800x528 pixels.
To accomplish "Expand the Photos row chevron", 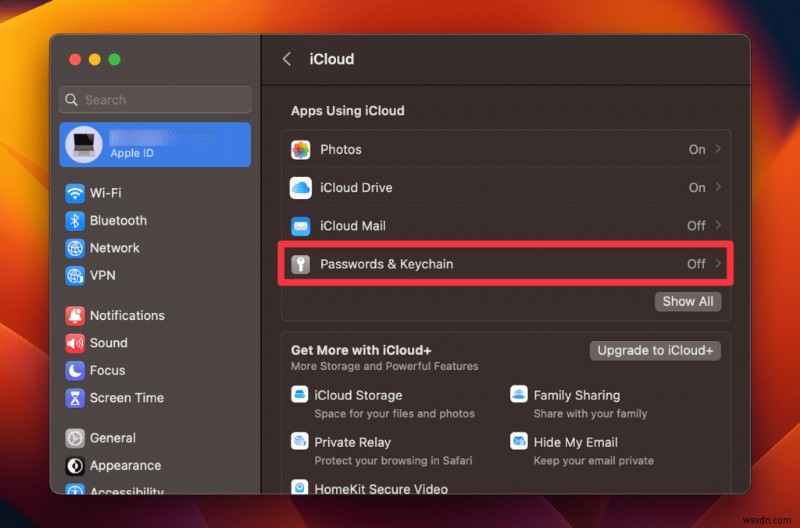I will 718,149.
